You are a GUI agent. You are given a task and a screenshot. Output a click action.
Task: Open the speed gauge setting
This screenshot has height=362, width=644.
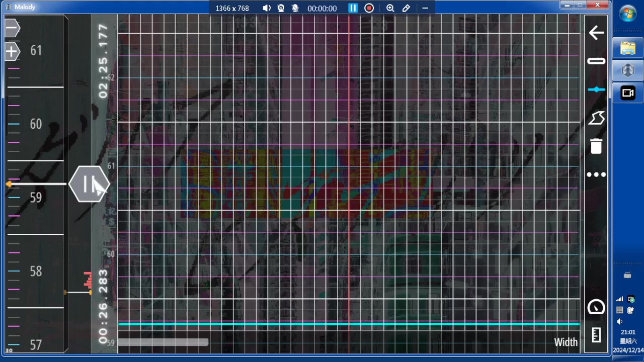596,307
